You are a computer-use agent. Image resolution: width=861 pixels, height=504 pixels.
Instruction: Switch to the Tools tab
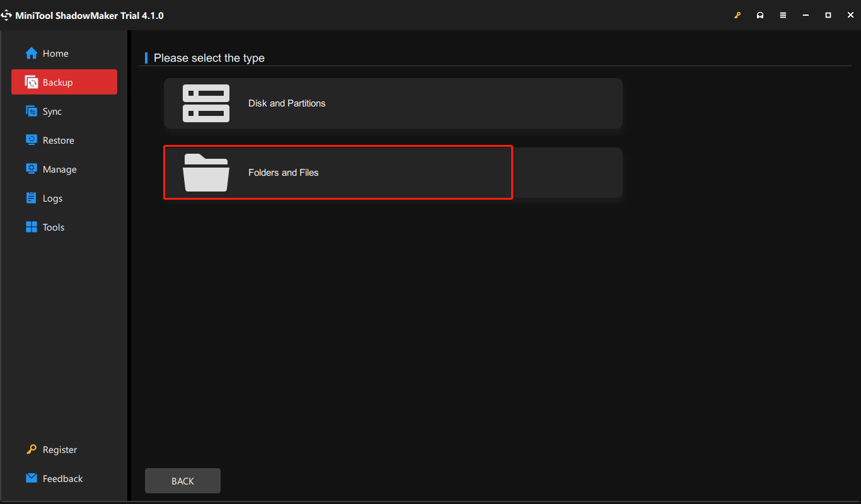[54, 227]
